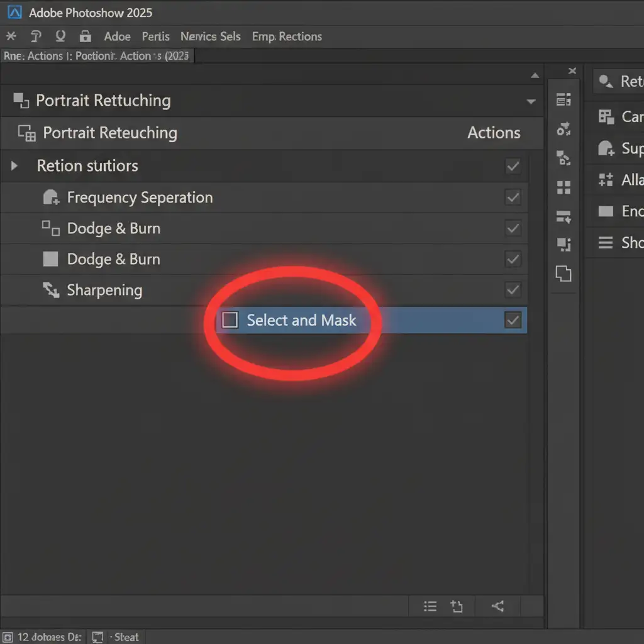Click the four-squares grid icon in panel strip
The width and height of the screenshot is (644, 644).
[563, 187]
